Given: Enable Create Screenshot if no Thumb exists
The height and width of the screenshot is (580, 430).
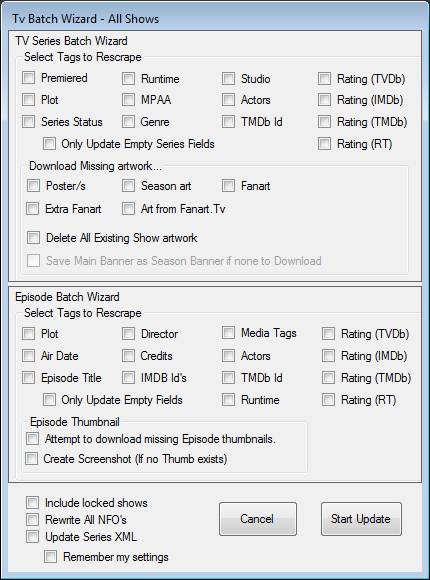Looking at the screenshot, I should point(31,459).
